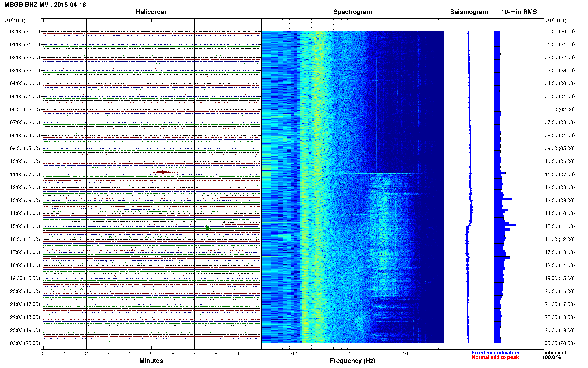Image resolution: width=588 pixels, height=368 pixels.
Task: Click the left 'UTC (LT)' axis label
Action: coord(15,20)
